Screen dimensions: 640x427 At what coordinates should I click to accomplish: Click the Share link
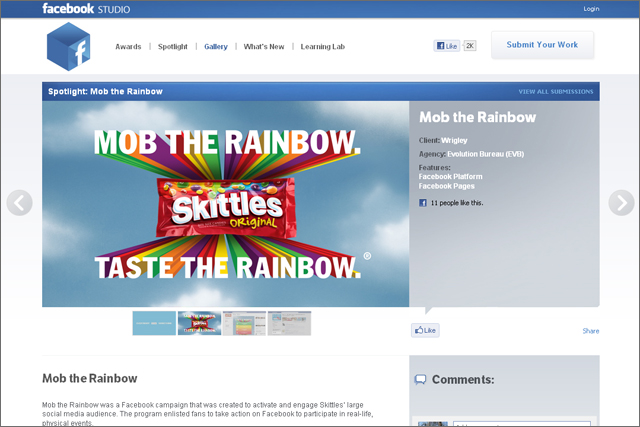[x=591, y=331]
